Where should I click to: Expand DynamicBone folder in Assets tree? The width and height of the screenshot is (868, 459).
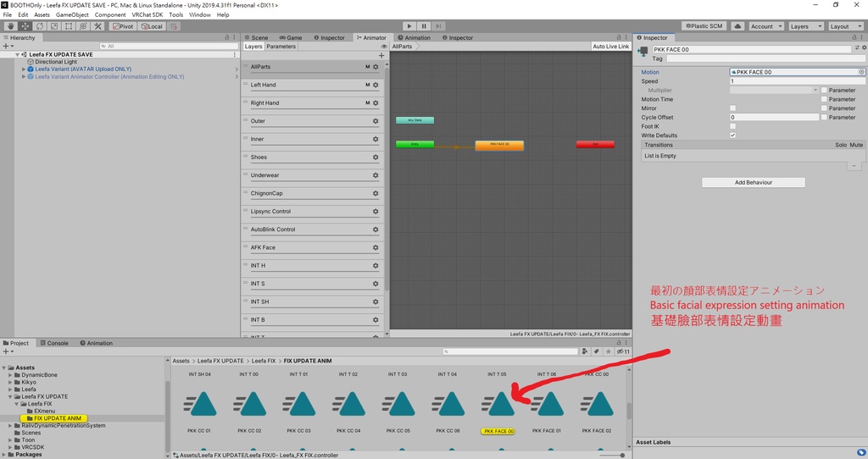10,375
